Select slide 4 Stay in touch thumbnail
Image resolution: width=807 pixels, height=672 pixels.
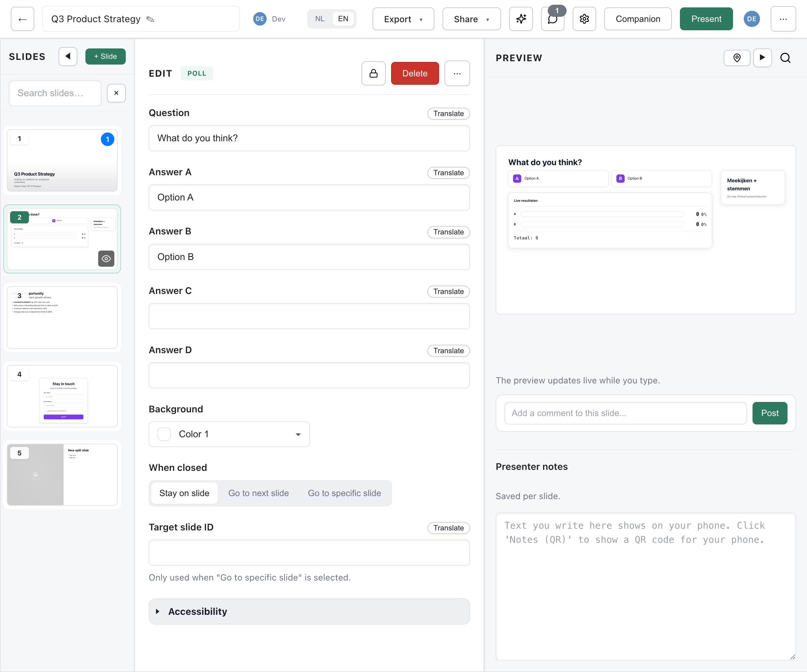pos(62,396)
